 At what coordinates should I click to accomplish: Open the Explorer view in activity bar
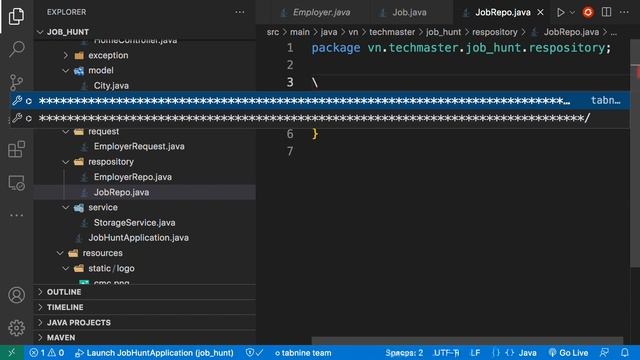point(16,16)
